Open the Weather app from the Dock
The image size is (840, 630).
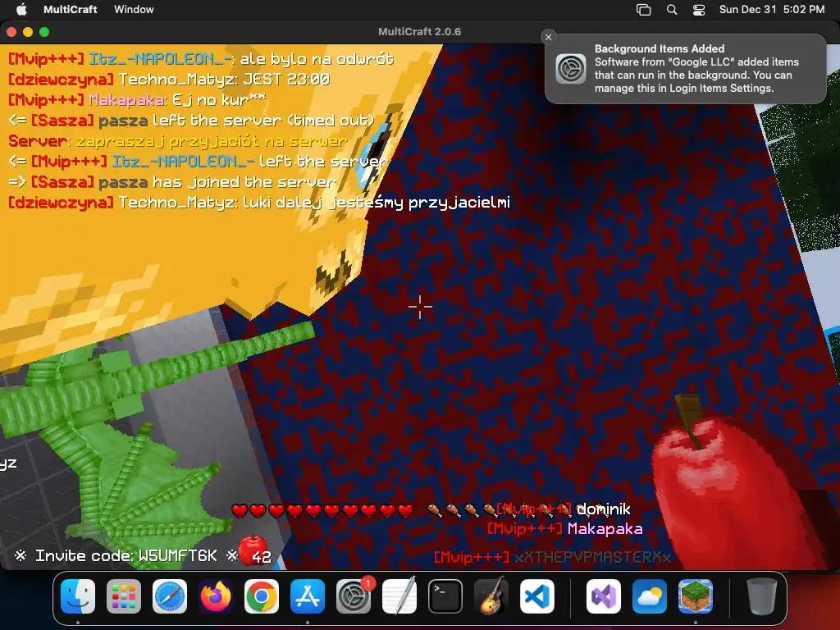pos(650,596)
